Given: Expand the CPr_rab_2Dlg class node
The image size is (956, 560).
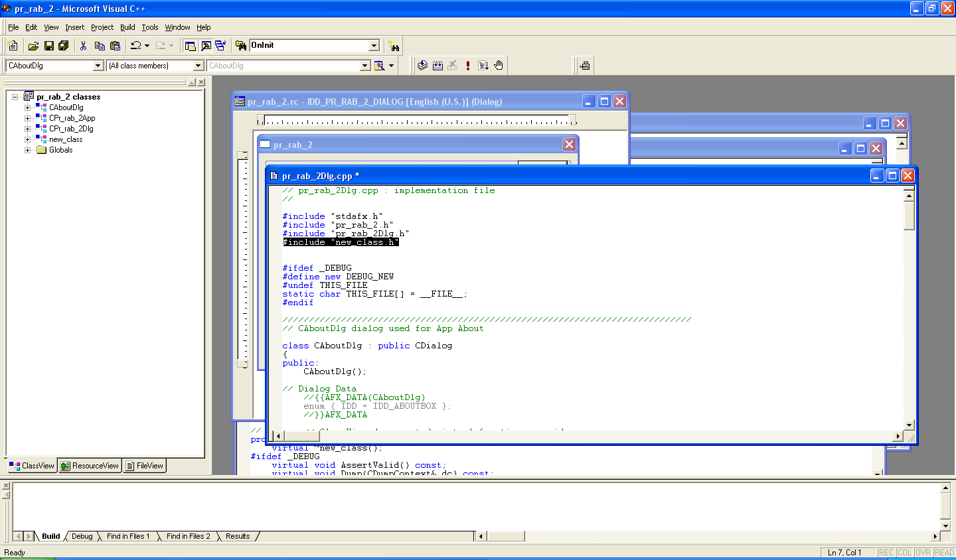Looking at the screenshot, I should click(x=27, y=129).
